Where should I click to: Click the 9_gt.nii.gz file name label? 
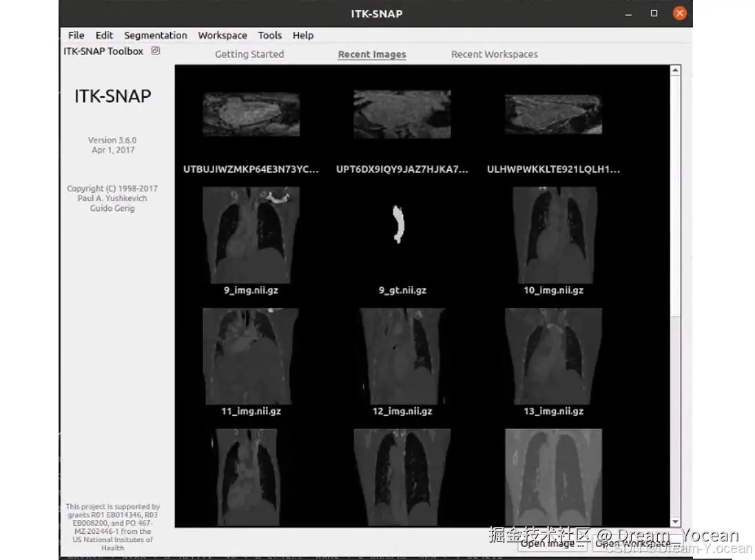click(402, 291)
